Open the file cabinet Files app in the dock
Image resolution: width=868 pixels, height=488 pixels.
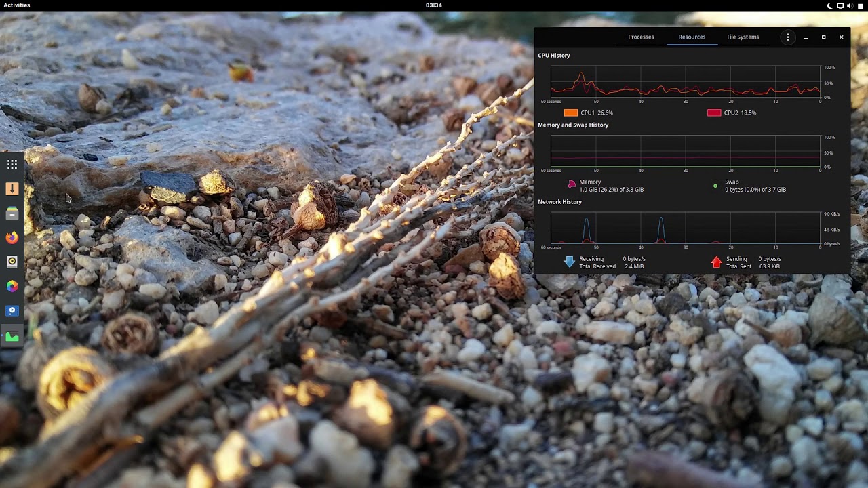click(x=12, y=213)
